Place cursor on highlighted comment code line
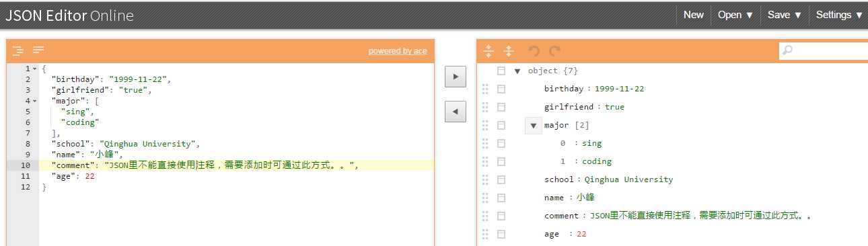This screenshot has height=246, width=868. (236, 165)
